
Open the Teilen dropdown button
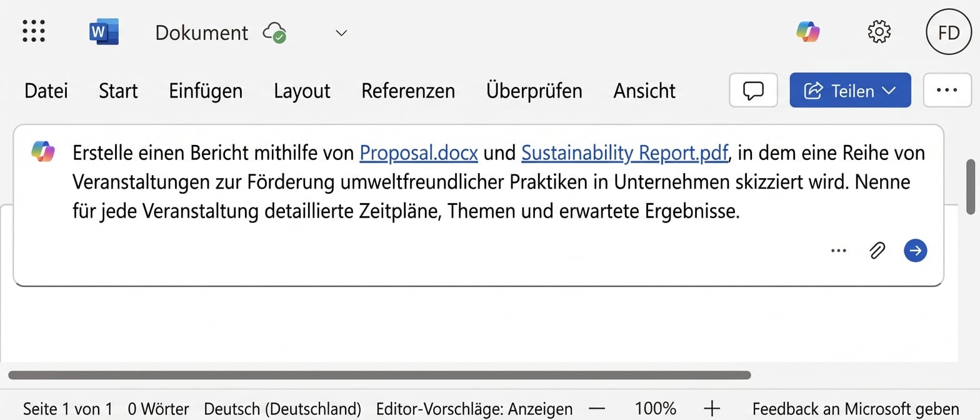[850, 91]
